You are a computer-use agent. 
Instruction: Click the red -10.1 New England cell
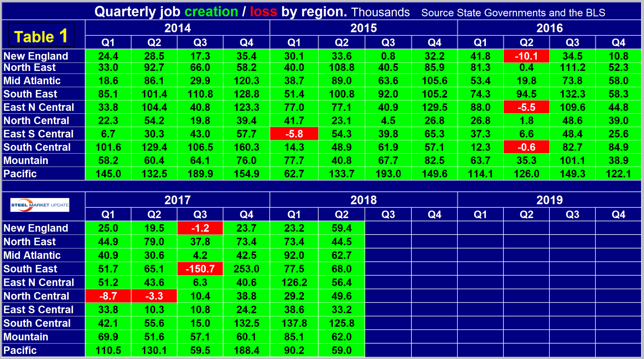[x=526, y=56]
